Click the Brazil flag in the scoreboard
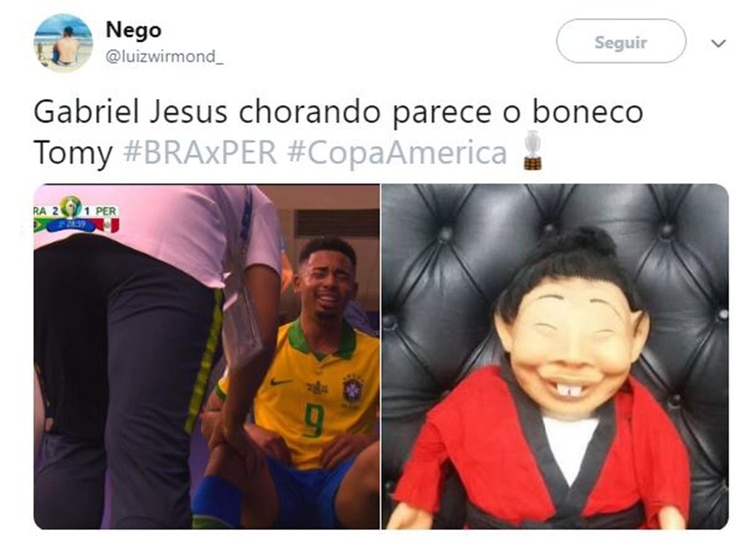This screenshot has width=750, height=540. pyautogui.click(x=44, y=224)
